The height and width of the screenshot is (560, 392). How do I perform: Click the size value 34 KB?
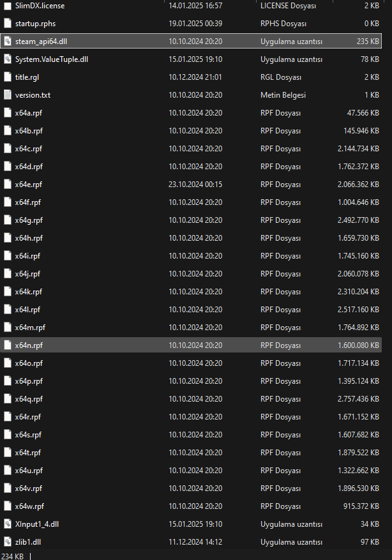click(x=370, y=524)
